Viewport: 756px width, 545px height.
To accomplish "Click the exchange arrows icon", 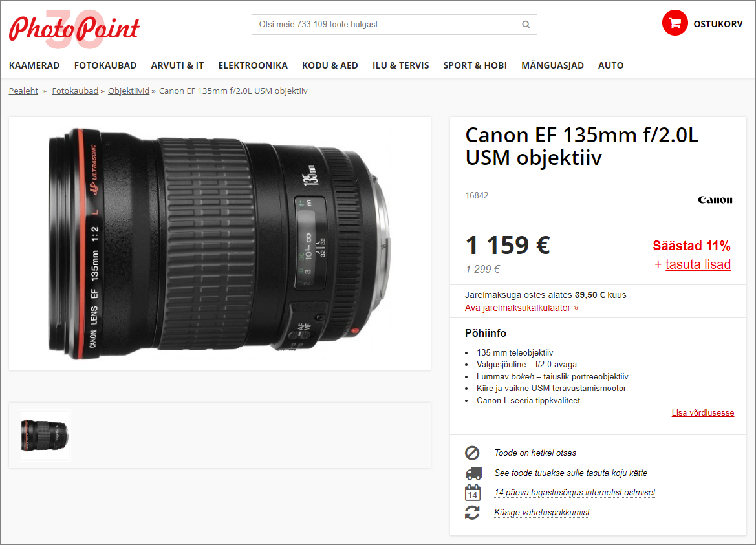I will pos(472,513).
